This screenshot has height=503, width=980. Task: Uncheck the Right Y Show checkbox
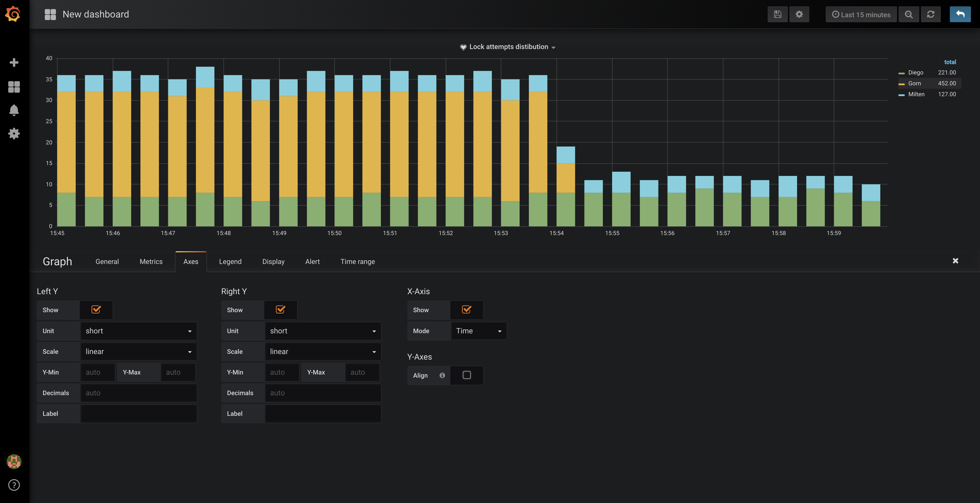click(x=280, y=310)
